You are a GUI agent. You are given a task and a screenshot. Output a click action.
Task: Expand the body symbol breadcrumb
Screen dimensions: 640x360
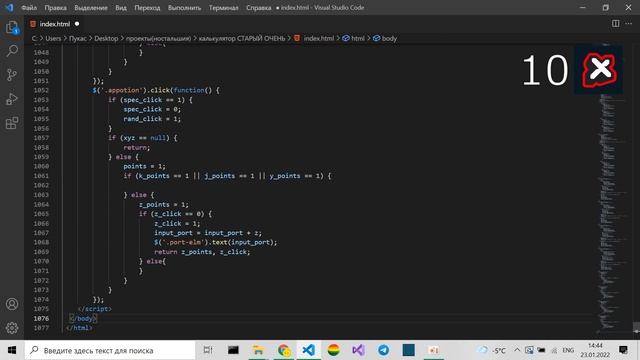tap(385, 38)
